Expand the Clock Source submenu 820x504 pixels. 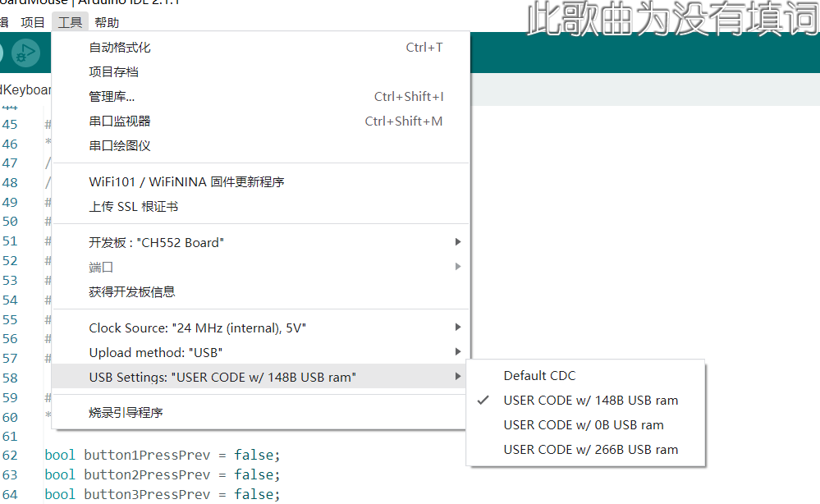point(260,328)
